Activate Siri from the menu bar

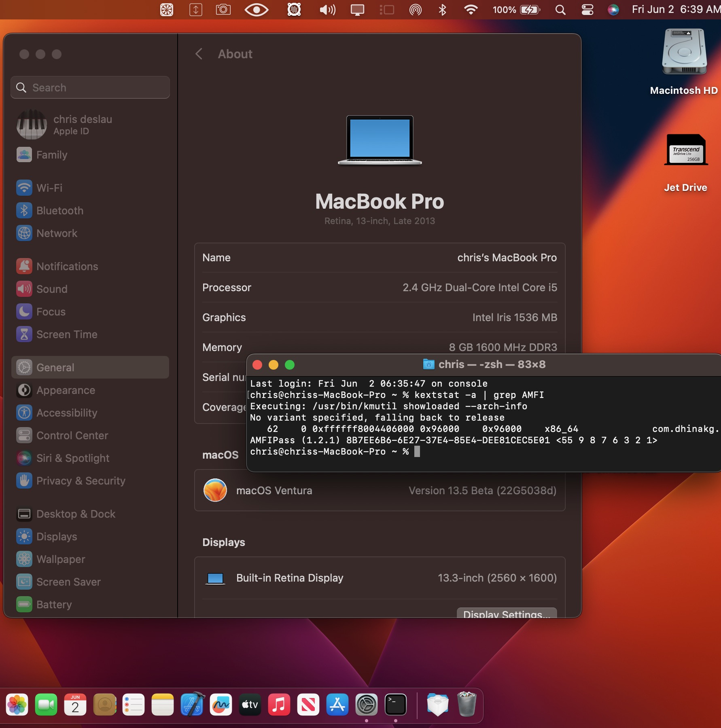click(x=613, y=9)
